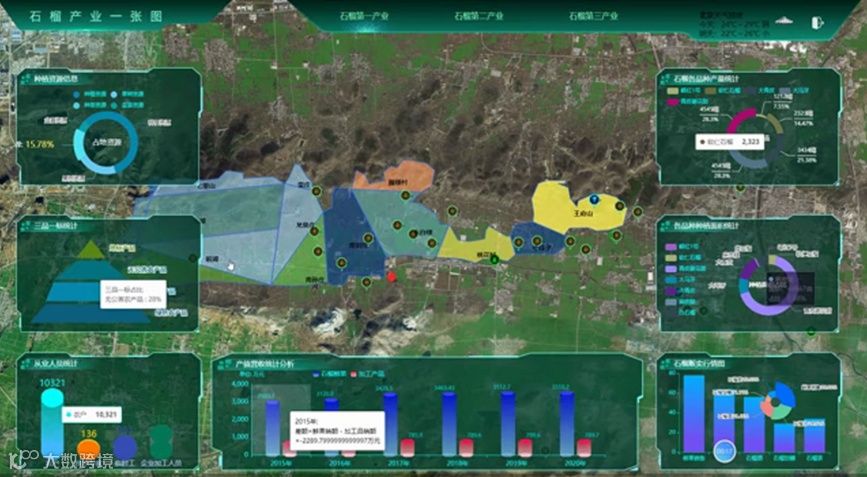Click the orange 136 bar in 从业人员统计

[x=88, y=449]
